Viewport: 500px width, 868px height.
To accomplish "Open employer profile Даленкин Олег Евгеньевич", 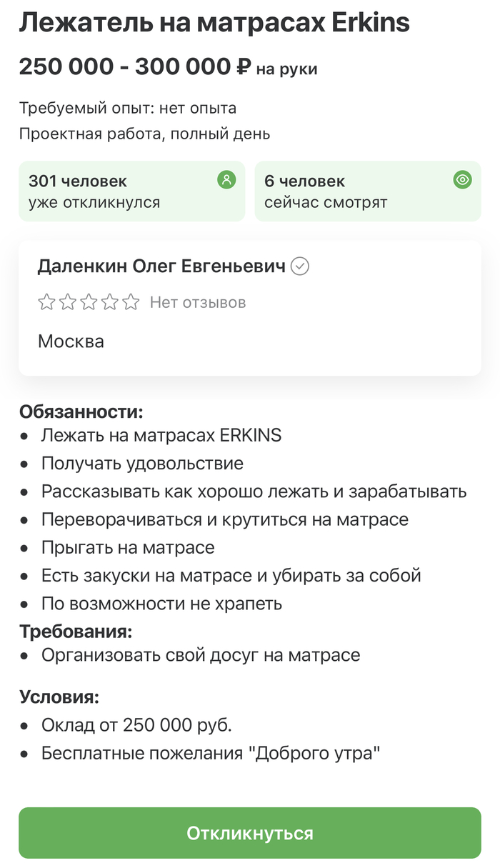I will 161,266.
